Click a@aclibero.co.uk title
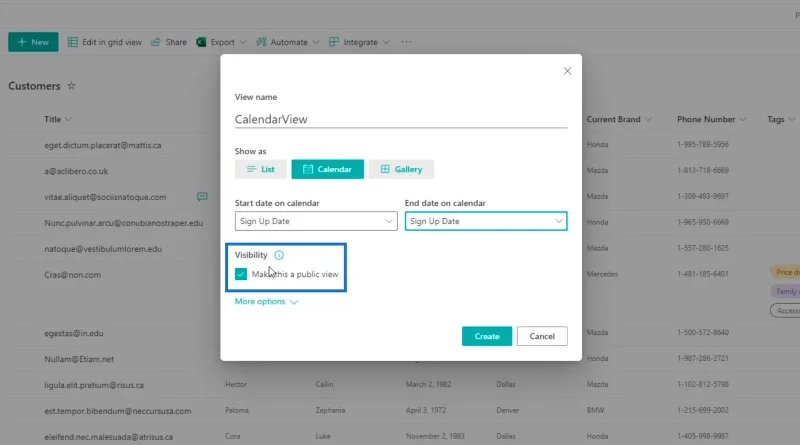 click(x=76, y=171)
